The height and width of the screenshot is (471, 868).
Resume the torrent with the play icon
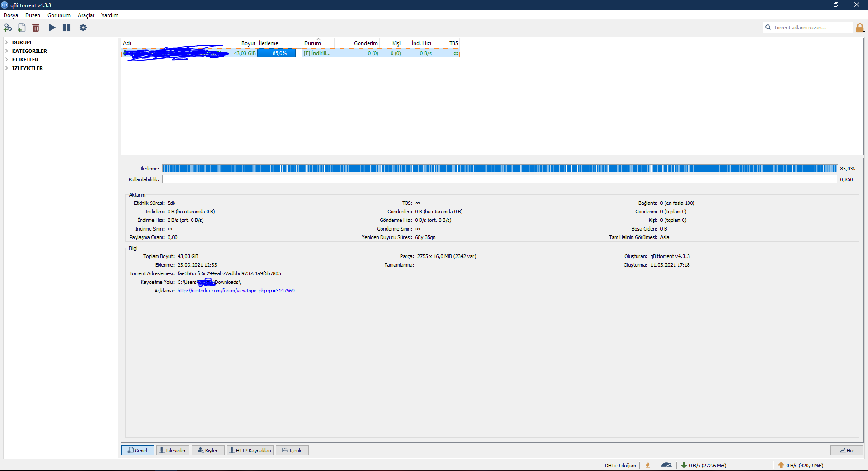click(52, 28)
